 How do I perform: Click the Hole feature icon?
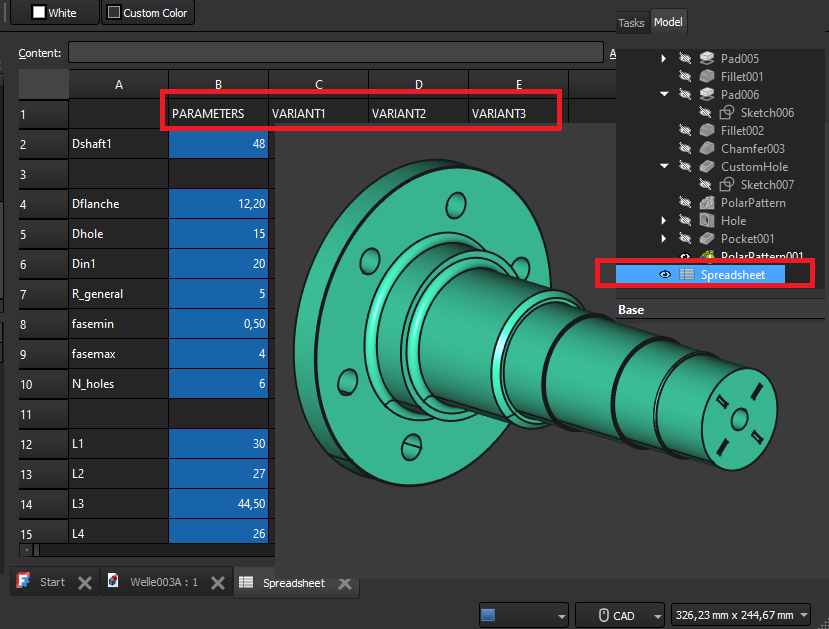(x=707, y=220)
